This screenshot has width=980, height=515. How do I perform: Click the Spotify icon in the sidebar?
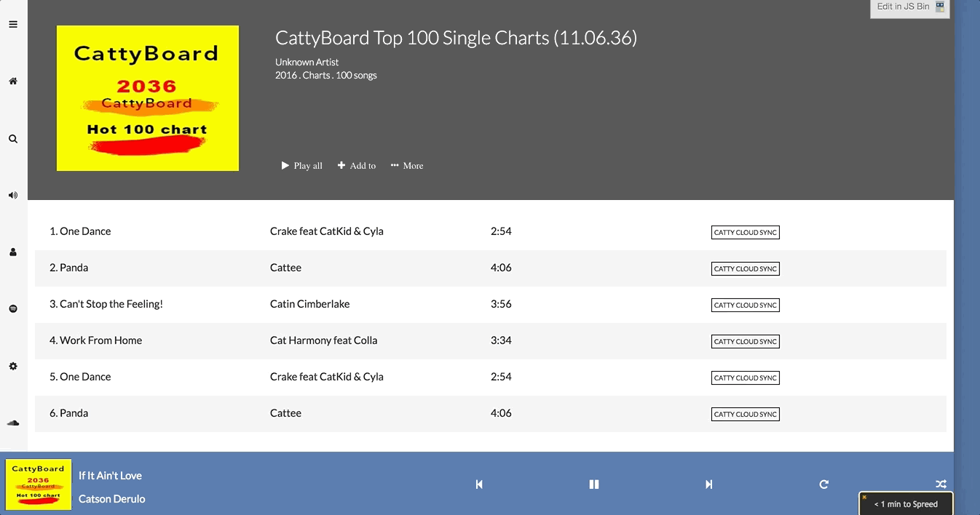click(13, 308)
